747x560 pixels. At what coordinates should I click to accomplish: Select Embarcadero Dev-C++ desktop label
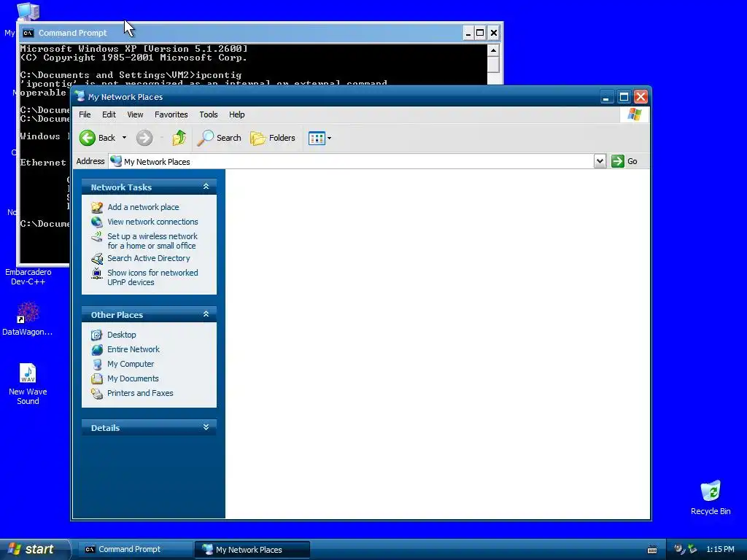(x=28, y=276)
